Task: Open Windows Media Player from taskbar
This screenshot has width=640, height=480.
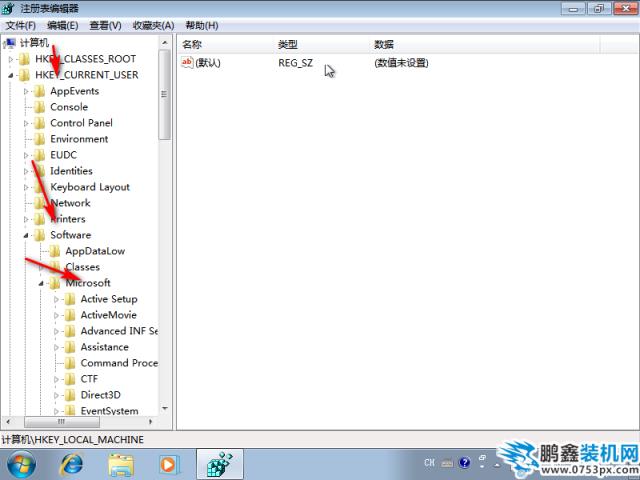Action: 168,464
